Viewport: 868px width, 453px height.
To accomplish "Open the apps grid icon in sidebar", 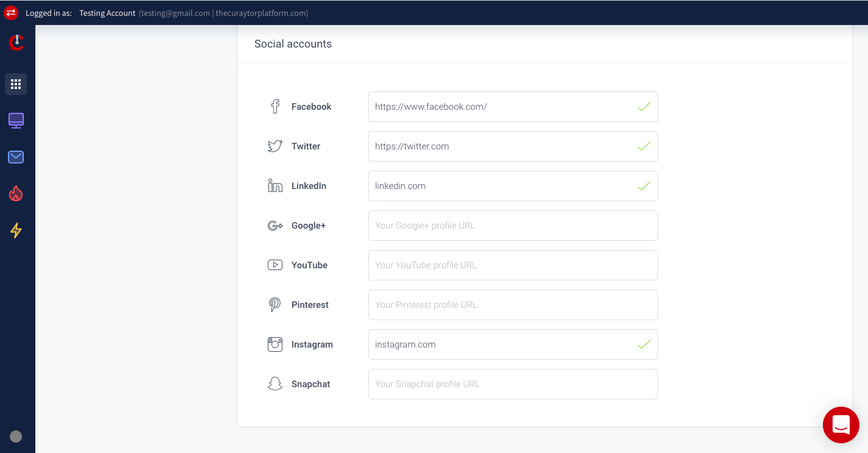I will [x=16, y=84].
